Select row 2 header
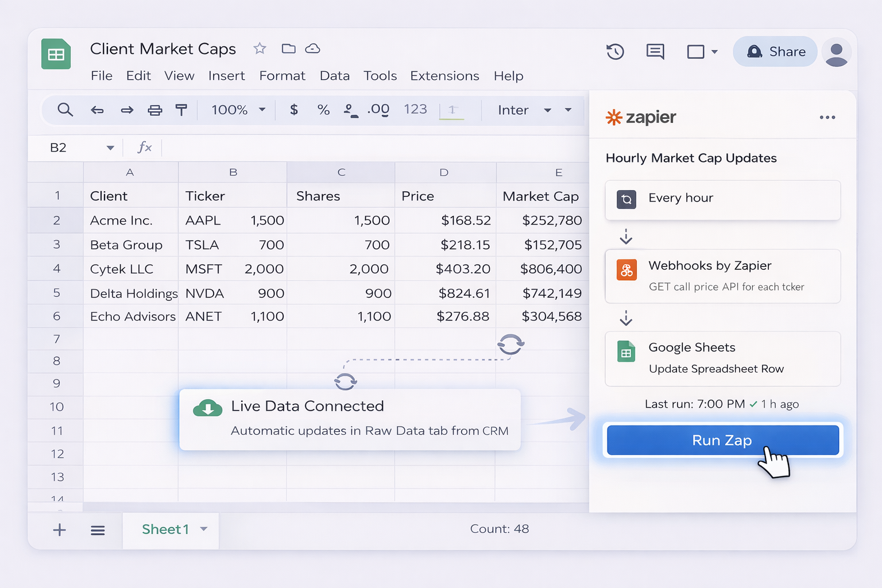The image size is (882, 588). [56, 220]
